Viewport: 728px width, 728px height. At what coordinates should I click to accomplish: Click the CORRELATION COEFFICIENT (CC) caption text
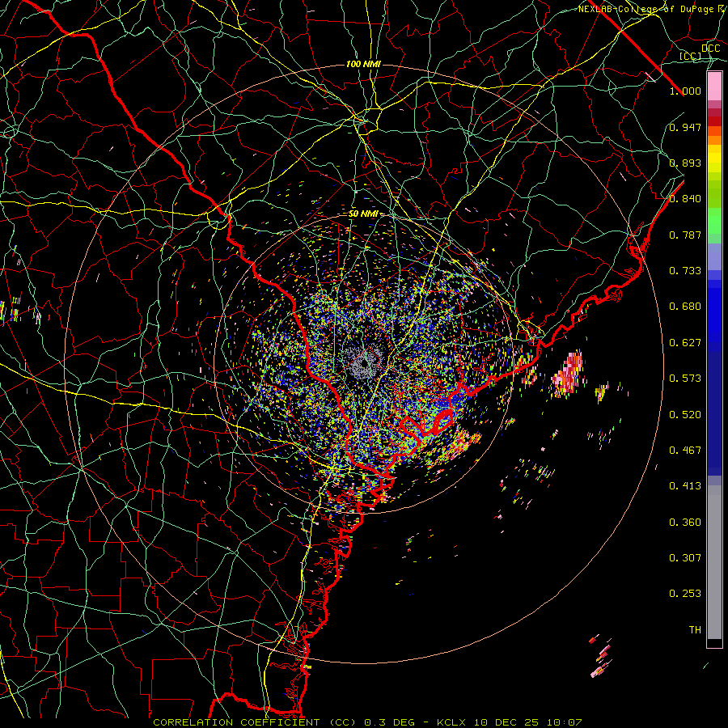click(255, 722)
